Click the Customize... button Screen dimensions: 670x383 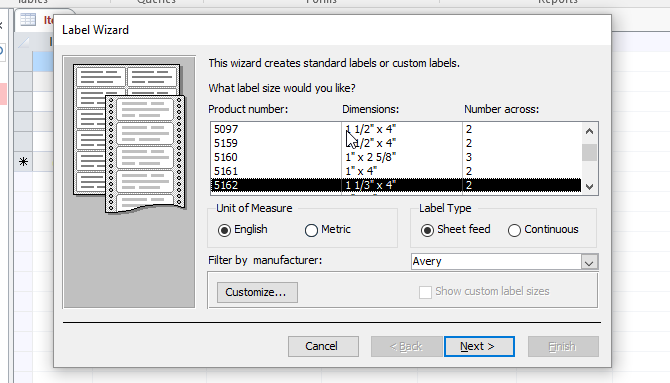(257, 292)
